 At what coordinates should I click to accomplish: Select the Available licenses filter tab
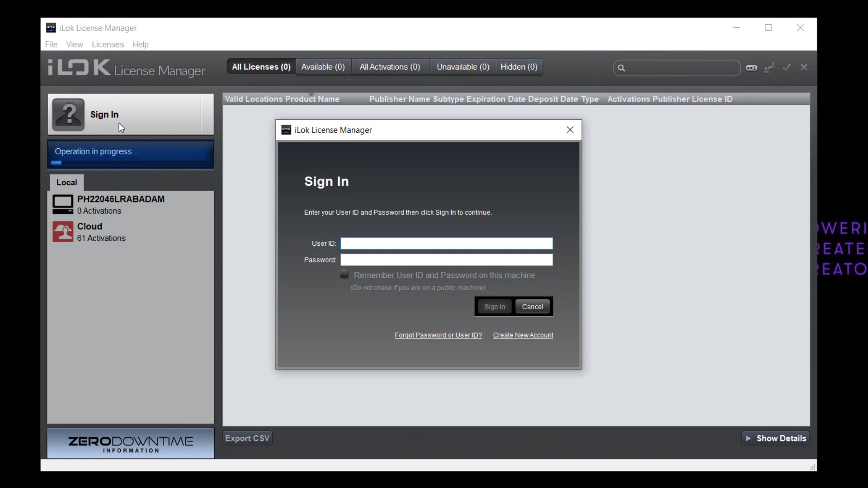click(323, 67)
